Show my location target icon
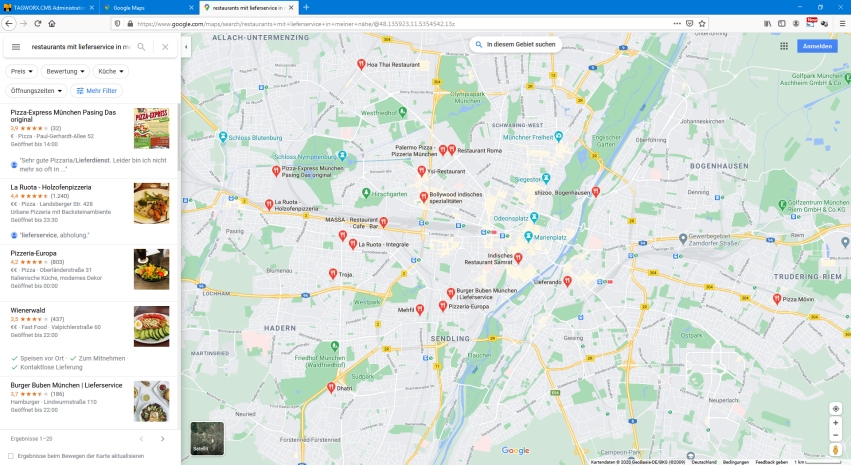The width and height of the screenshot is (851, 465). point(835,409)
